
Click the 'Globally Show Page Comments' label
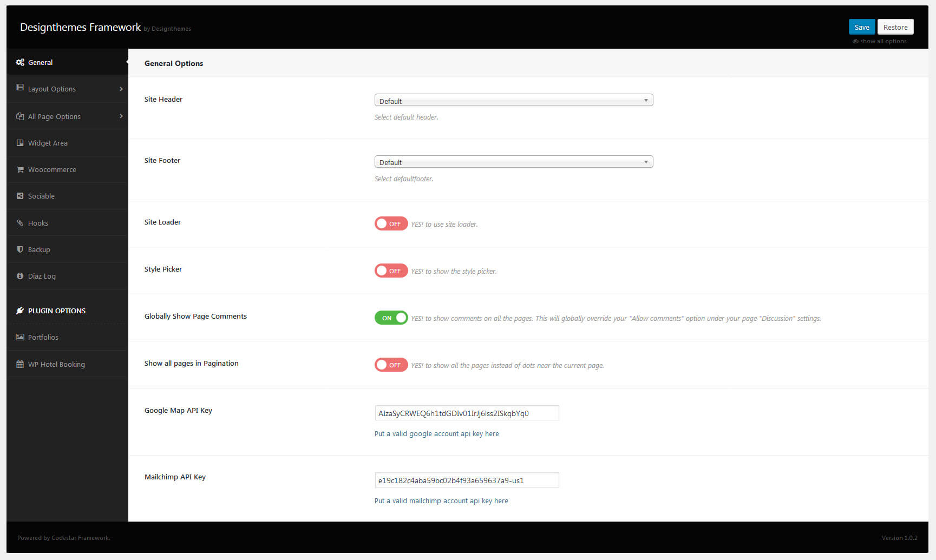point(195,316)
